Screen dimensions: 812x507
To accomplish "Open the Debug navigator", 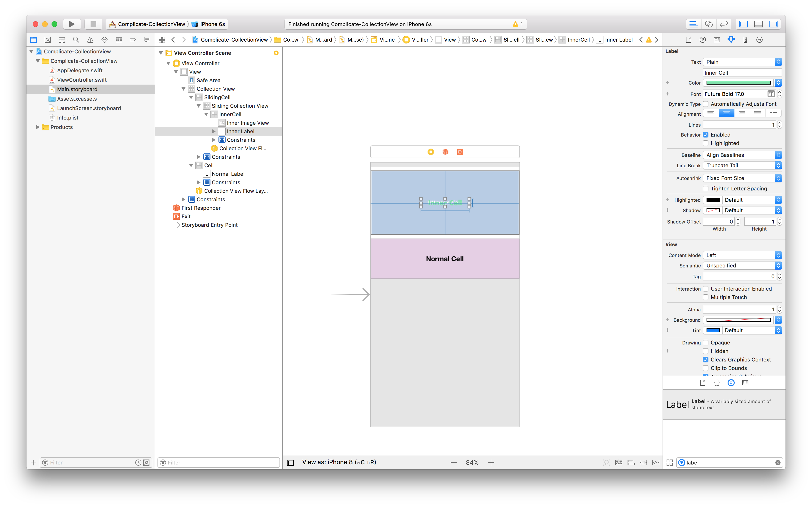I will (x=118, y=39).
